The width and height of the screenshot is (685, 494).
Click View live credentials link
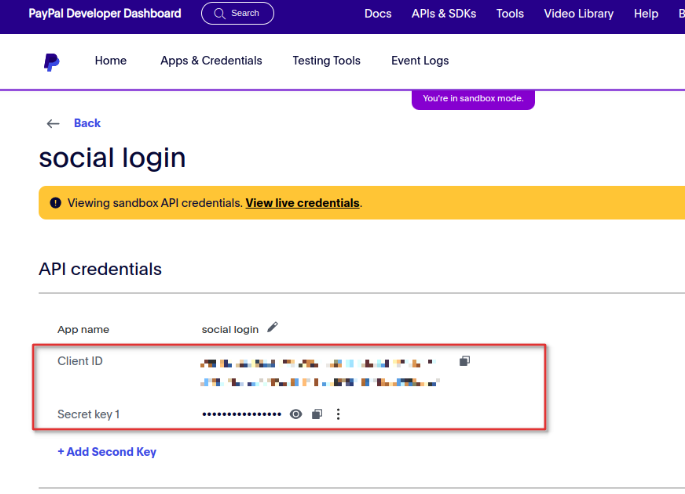coord(302,203)
